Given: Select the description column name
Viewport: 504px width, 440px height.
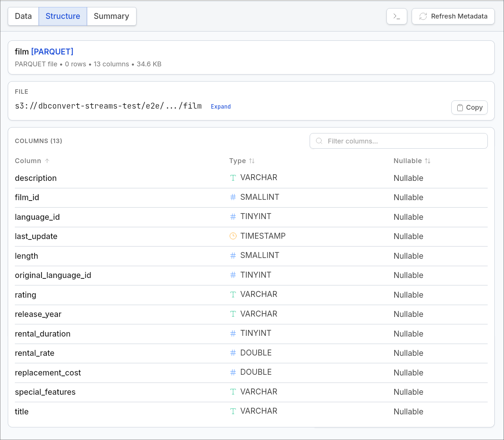Looking at the screenshot, I should coord(36,178).
